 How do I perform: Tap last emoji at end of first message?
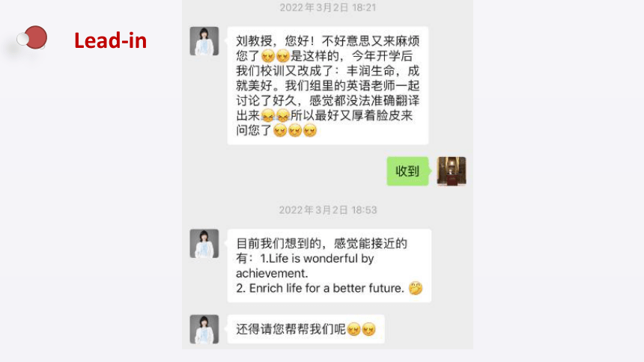point(310,131)
